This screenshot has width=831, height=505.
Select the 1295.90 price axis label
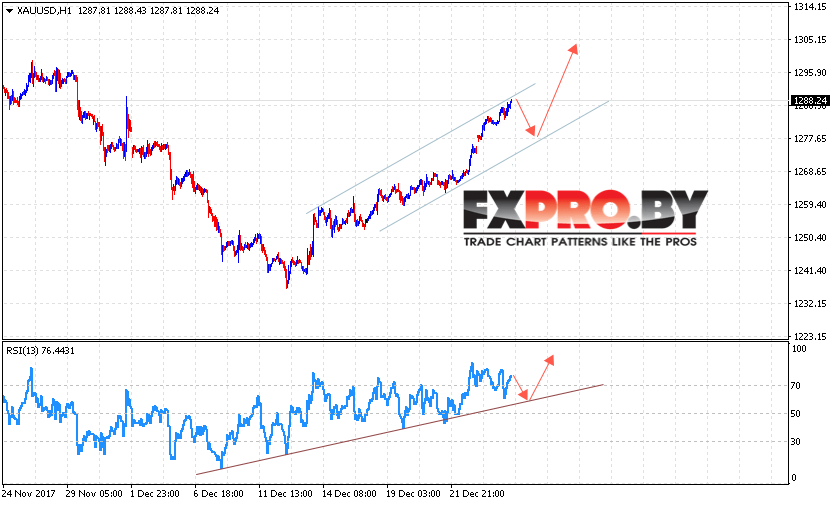point(810,73)
